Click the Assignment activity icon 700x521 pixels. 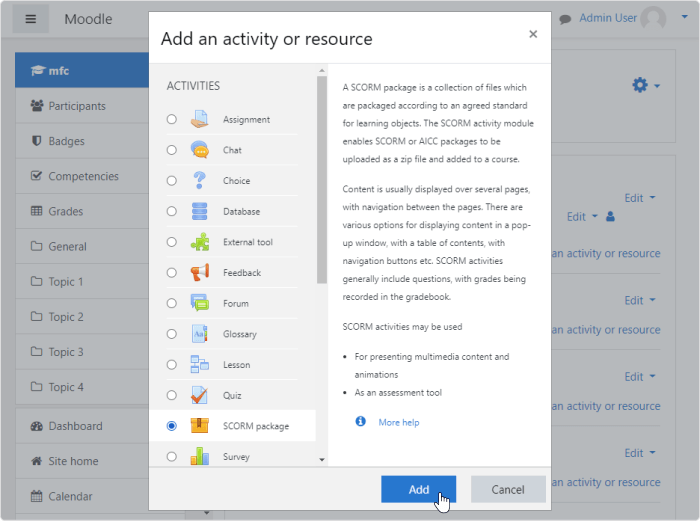(x=199, y=119)
